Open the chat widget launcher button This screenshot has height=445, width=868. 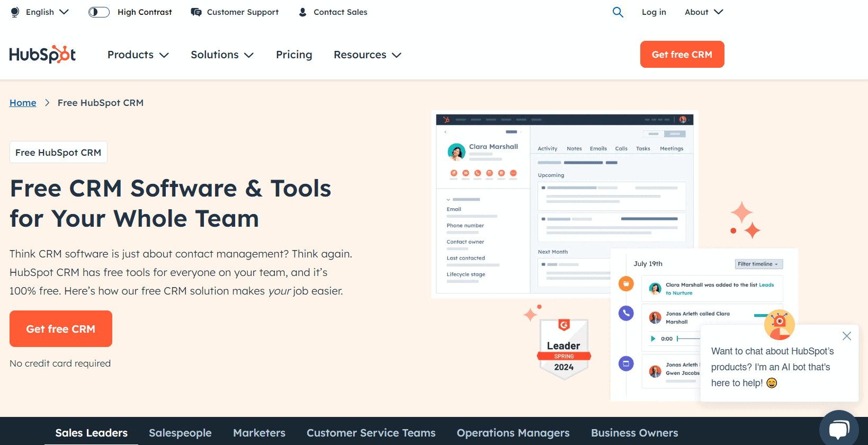(x=839, y=429)
